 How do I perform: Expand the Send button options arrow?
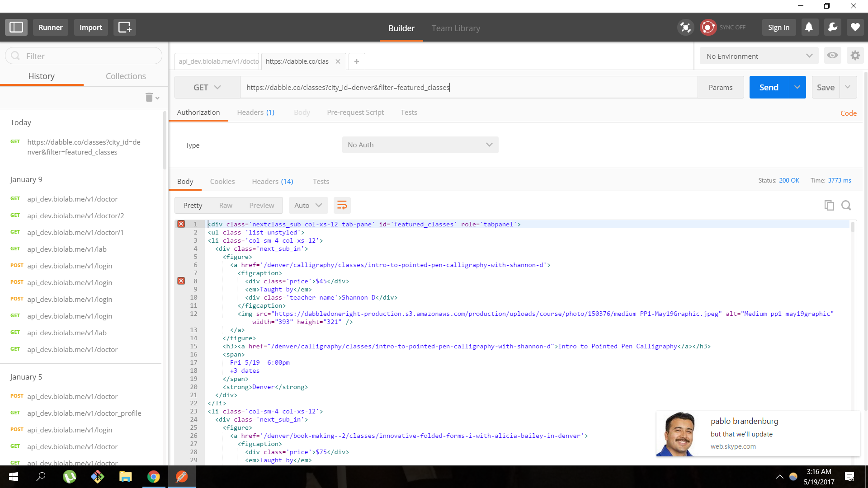[797, 87]
